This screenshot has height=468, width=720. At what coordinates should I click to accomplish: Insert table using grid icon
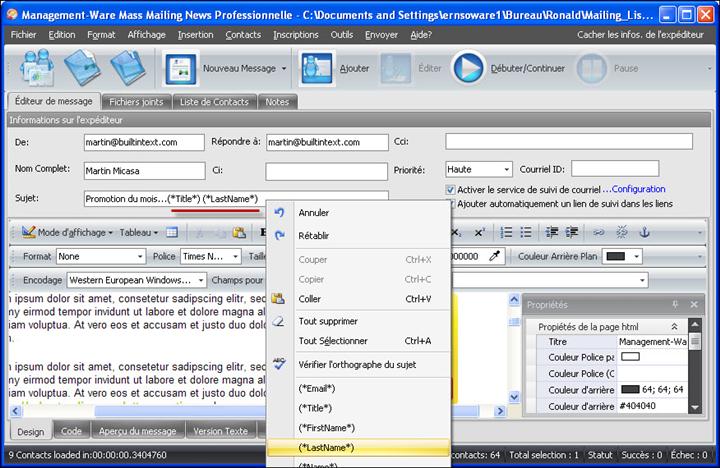point(172,232)
